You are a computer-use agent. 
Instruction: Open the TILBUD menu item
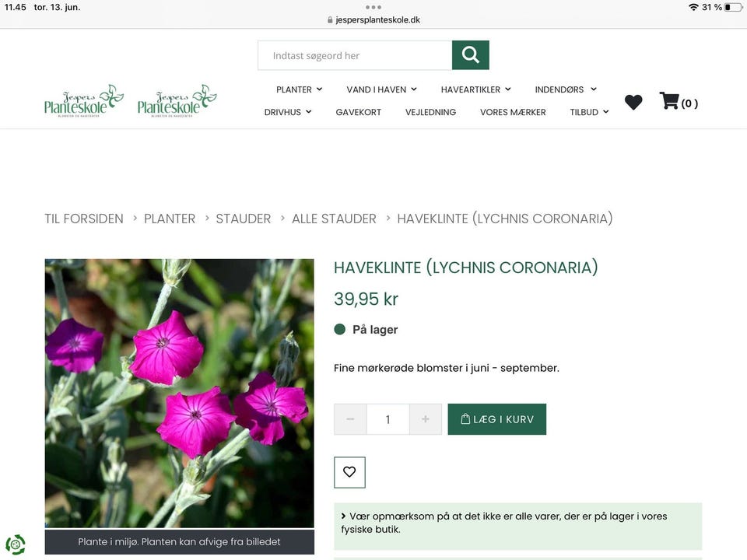pos(588,112)
